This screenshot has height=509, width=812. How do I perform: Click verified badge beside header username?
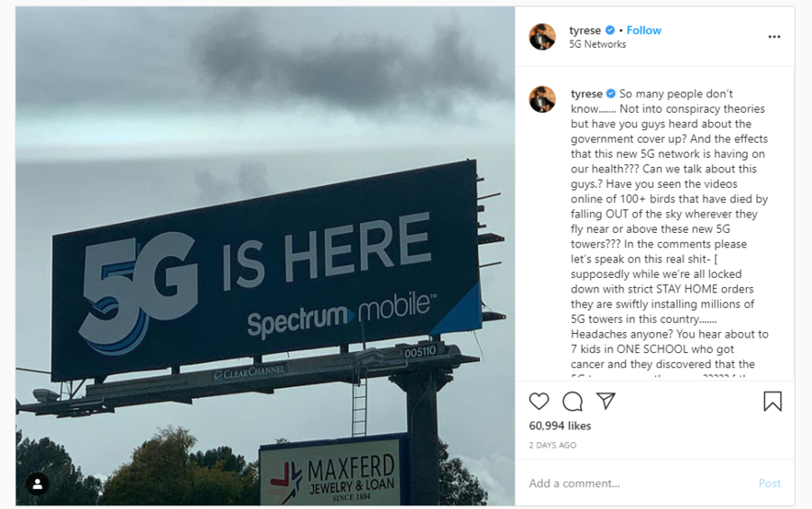tap(610, 31)
